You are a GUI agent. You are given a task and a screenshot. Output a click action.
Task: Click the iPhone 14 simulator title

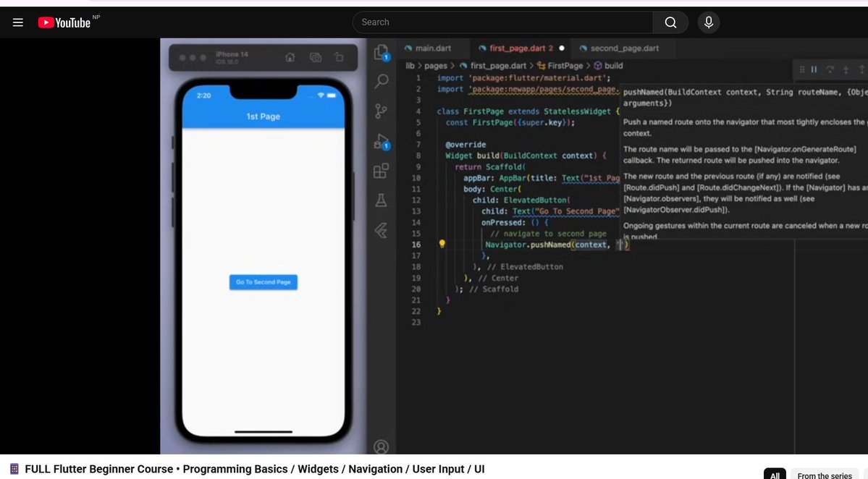[232, 54]
